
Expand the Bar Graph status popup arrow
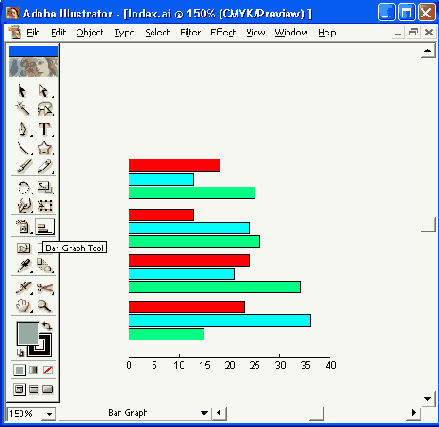coord(204,413)
